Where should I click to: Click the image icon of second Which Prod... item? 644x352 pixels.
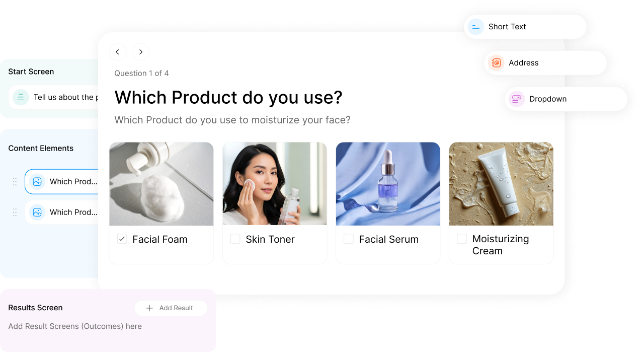tap(37, 213)
